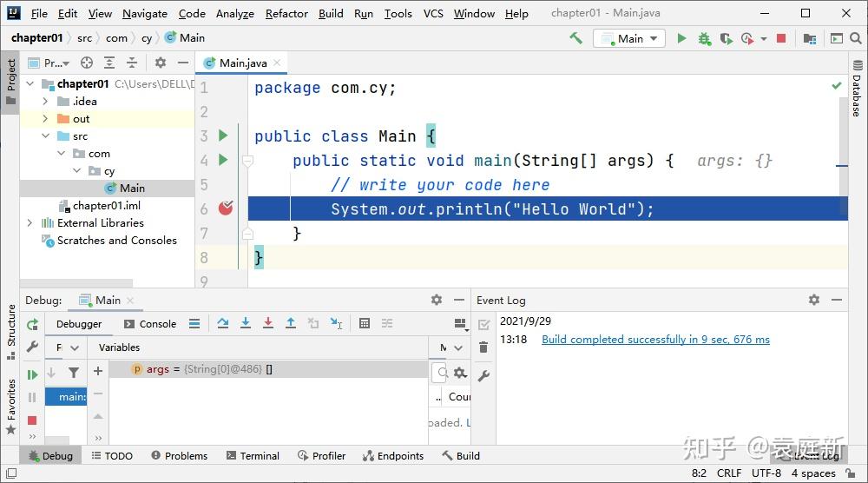Viewport: 868px width, 483px height.
Task: Open the Main run configuration dropdown
Action: click(628, 39)
